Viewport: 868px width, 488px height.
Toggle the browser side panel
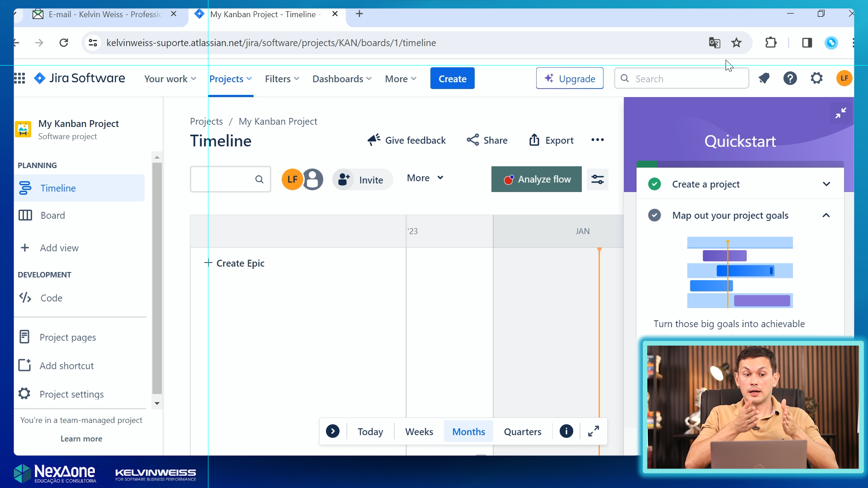click(807, 43)
